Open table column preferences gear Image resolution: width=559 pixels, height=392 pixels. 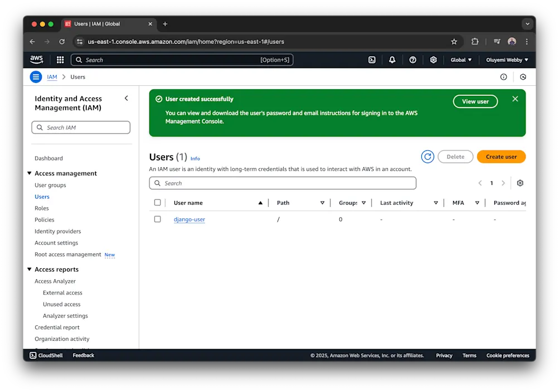click(x=519, y=183)
